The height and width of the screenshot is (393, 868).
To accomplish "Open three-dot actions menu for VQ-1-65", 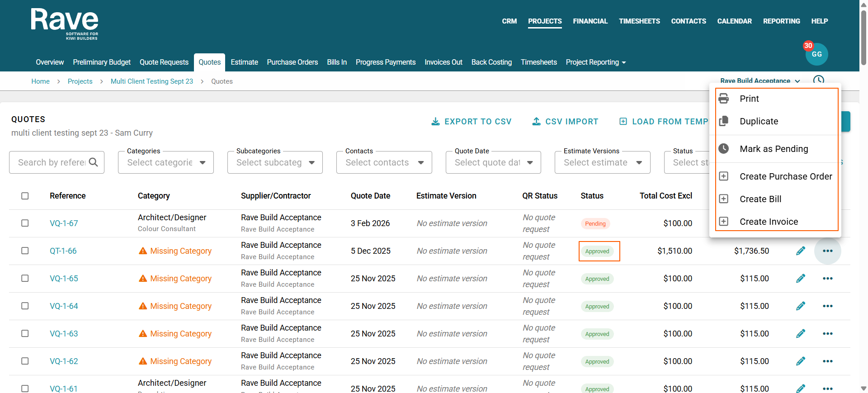I will pyautogui.click(x=827, y=279).
